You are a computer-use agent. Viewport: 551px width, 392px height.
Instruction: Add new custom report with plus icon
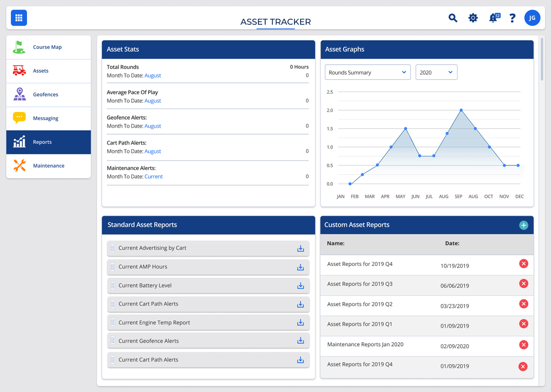point(523,225)
